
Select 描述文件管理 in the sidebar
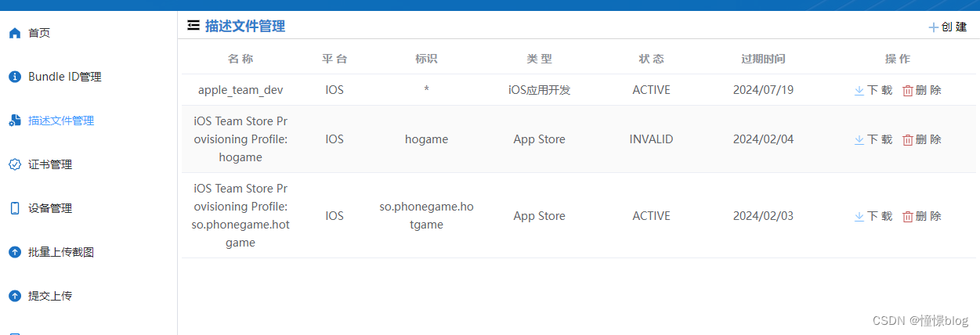click(x=61, y=121)
